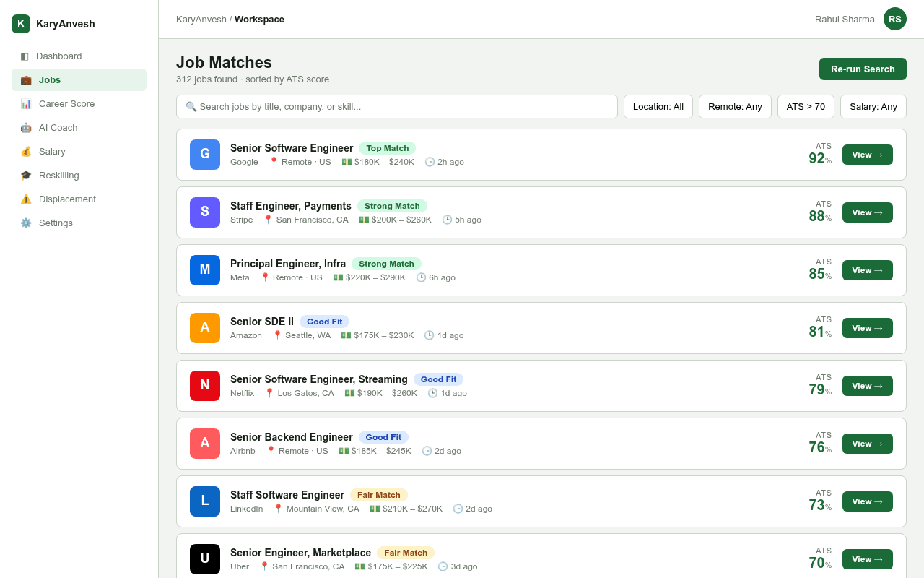
Task: Click the Jobs briefcase icon
Action: (x=26, y=80)
